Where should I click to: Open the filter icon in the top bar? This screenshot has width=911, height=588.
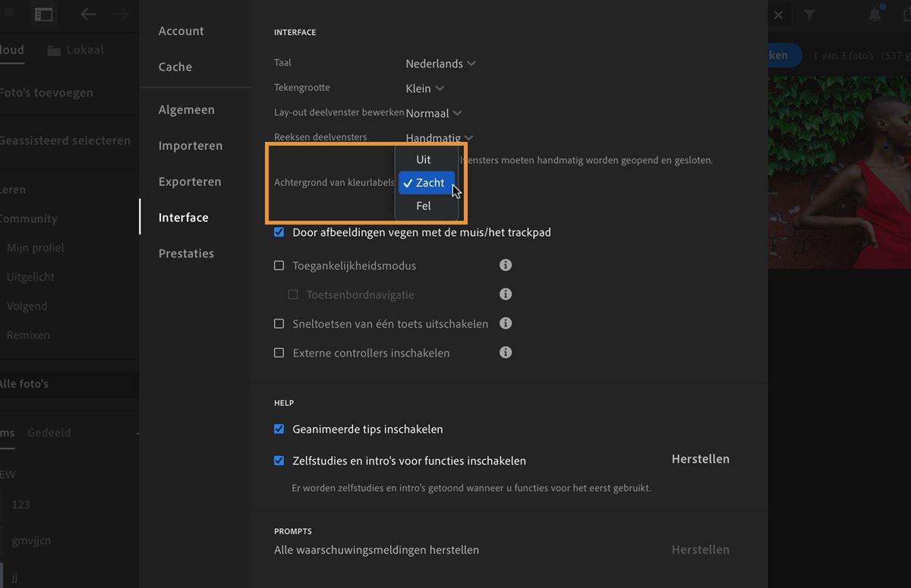point(811,14)
